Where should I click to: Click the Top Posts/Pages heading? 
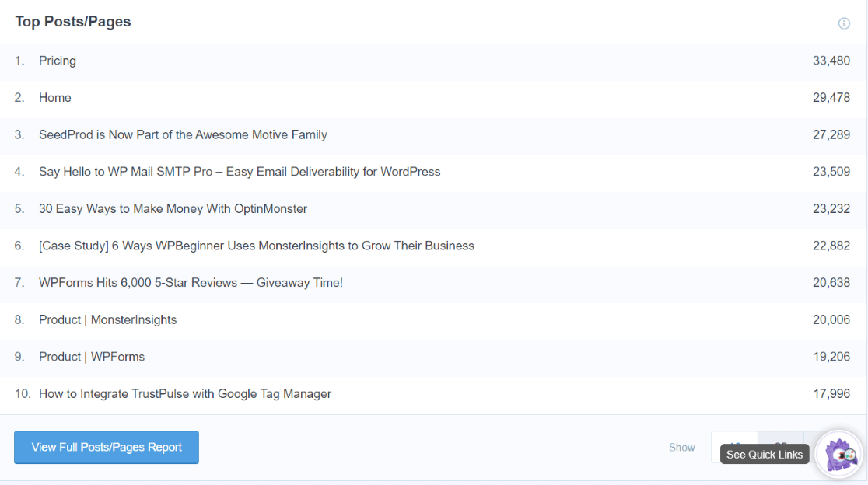click(73, 22)
